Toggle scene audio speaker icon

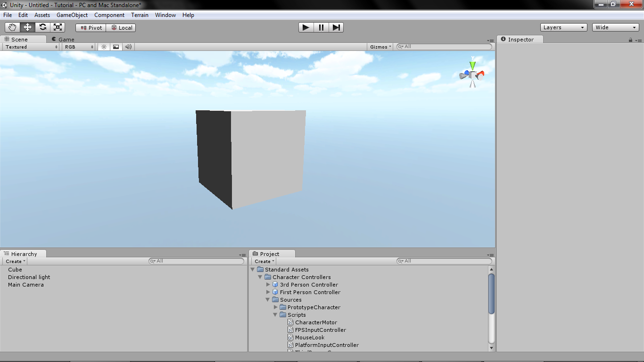click(x=128, y=47)
